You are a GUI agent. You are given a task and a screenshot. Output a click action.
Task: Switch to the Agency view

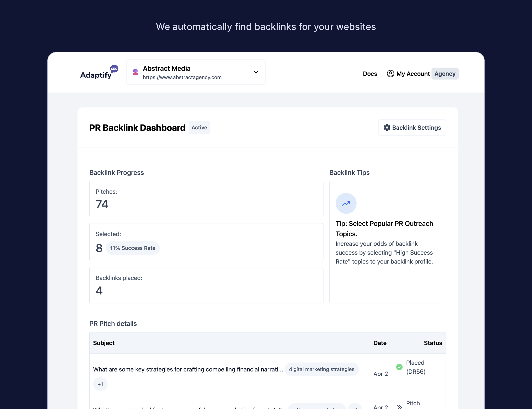pyautogui.click(x=445, y=74)
